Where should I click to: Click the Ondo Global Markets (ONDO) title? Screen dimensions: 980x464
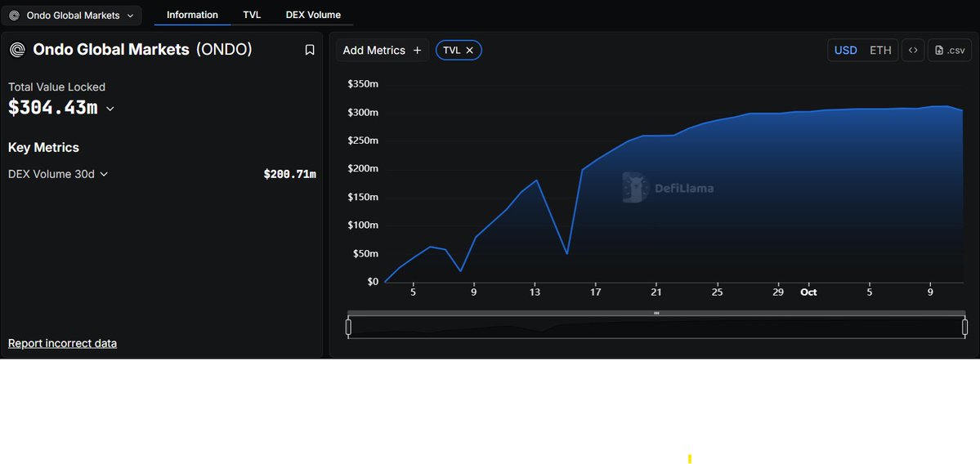pyautogui.click(x=142, y=50)
